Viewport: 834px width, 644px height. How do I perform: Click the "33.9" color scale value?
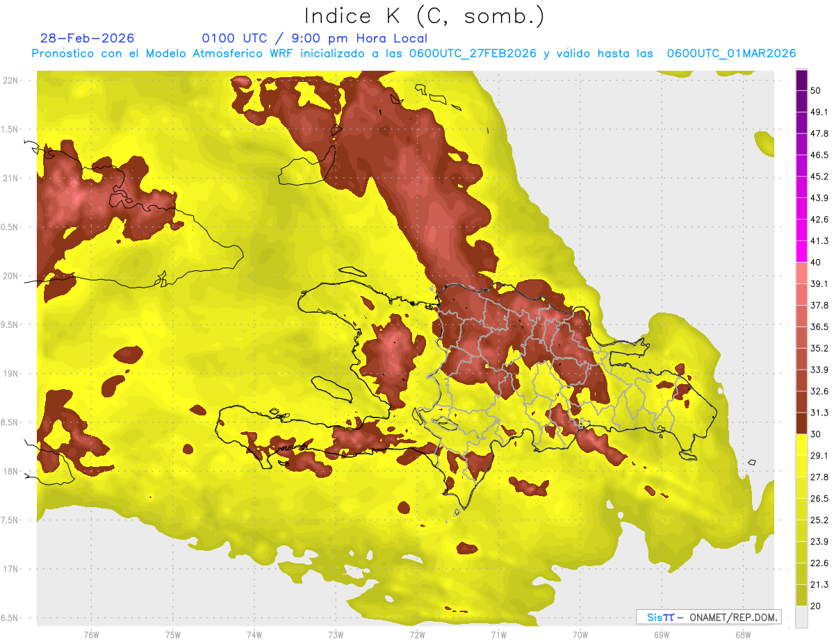point(819,370)
